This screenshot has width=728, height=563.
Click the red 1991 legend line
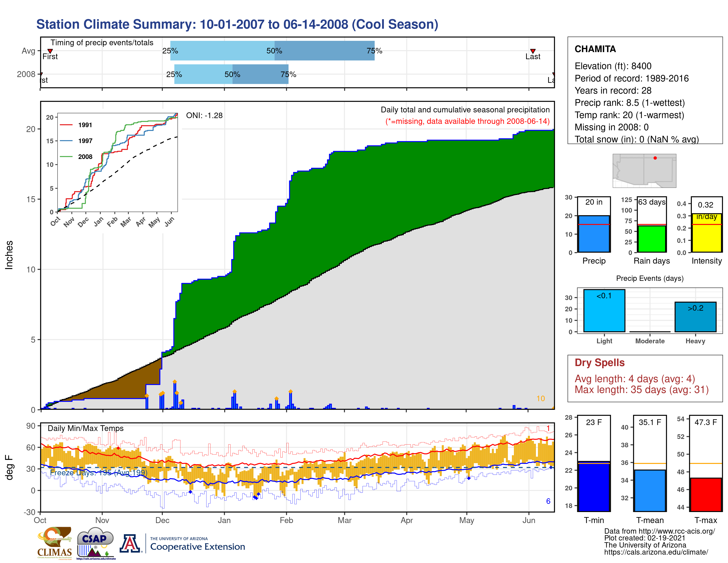coord(66,125)
